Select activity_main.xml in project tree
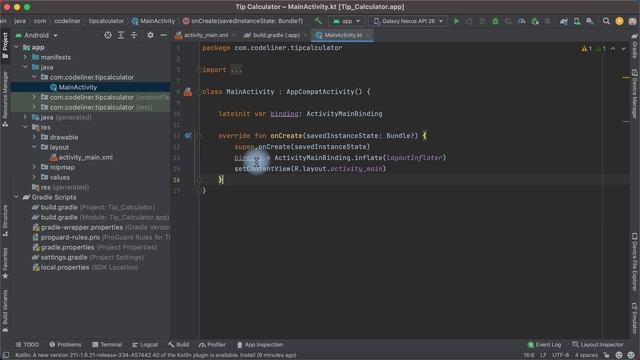Screen dimensions: 640x360 (86, 157)
